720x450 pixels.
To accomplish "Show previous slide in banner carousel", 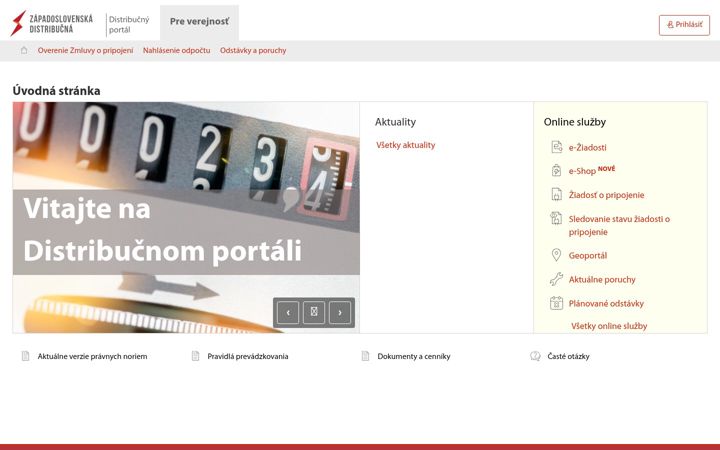I will click(x=288, y=313).
